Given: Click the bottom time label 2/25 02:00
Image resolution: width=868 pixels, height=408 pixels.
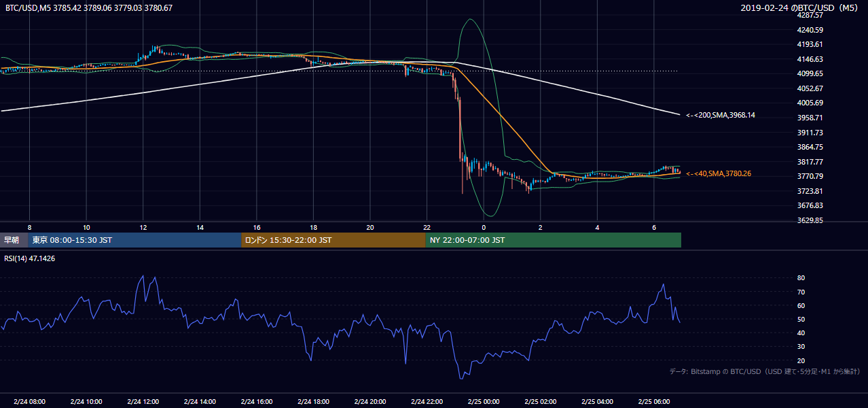Looking at the screenshot, I should 541,402.
